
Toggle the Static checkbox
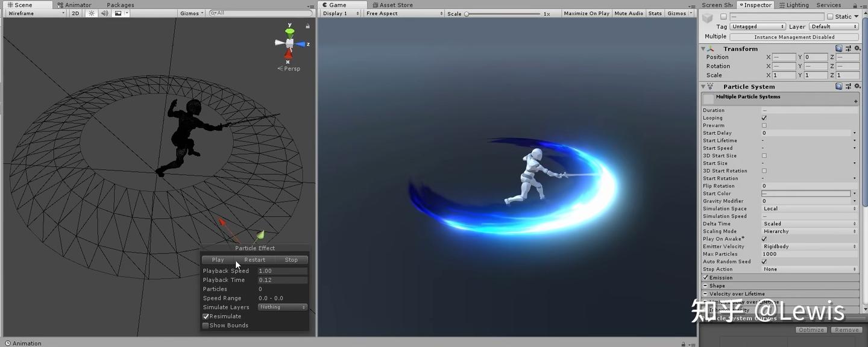pos(830,17)
